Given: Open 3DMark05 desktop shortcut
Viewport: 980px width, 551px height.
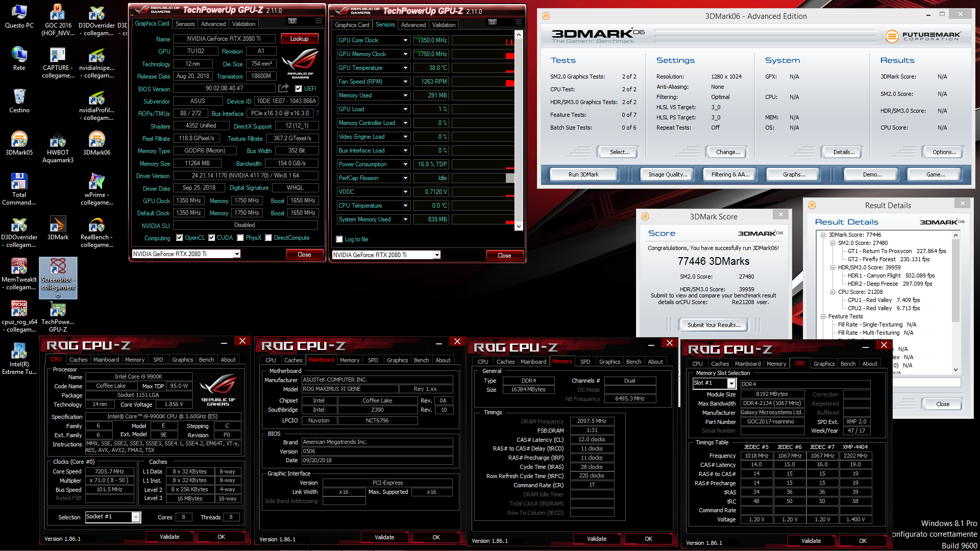Looking at the screenshot, I should (x=19, y=143).
